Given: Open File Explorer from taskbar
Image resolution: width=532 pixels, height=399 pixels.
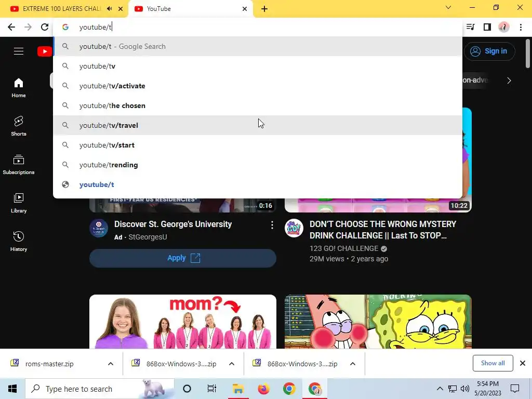Looking at the screenshot, I should click(x=238, y=389).
